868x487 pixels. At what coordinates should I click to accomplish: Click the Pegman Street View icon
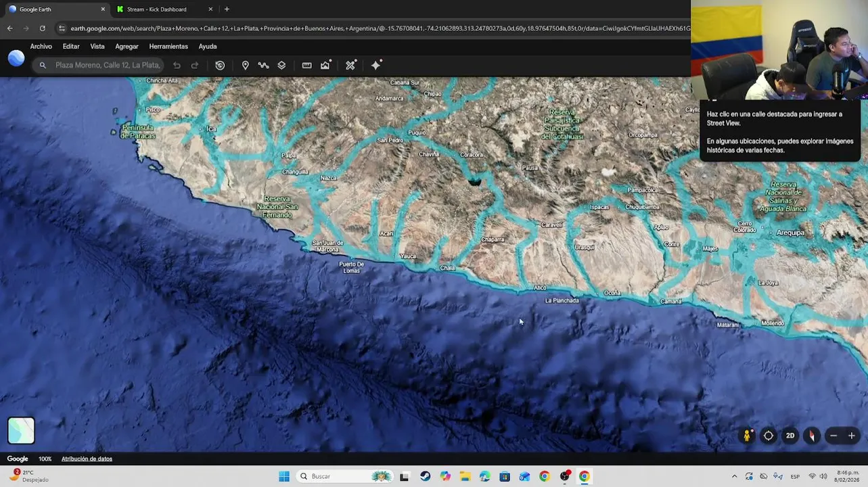point(747,436)
